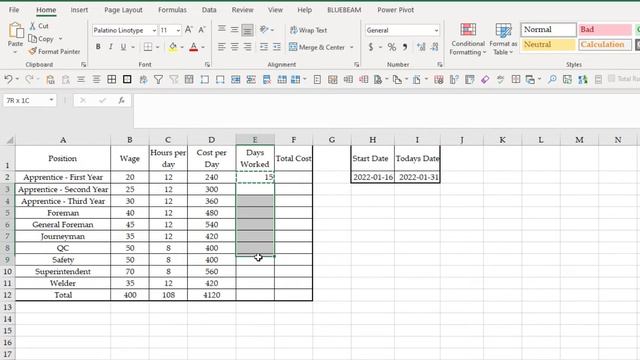Viewport: 640px width, 360px height.
Task: Toggle Bottom Align in the Alignment group
Action: click(247, 30)
